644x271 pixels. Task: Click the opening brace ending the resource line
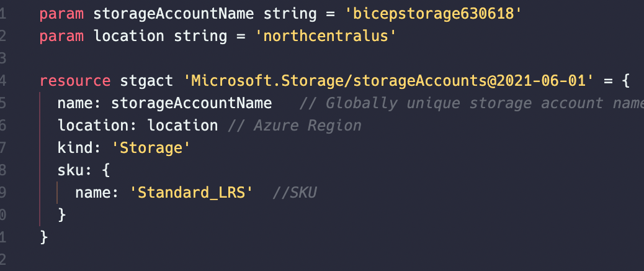(x=625, y=81)
